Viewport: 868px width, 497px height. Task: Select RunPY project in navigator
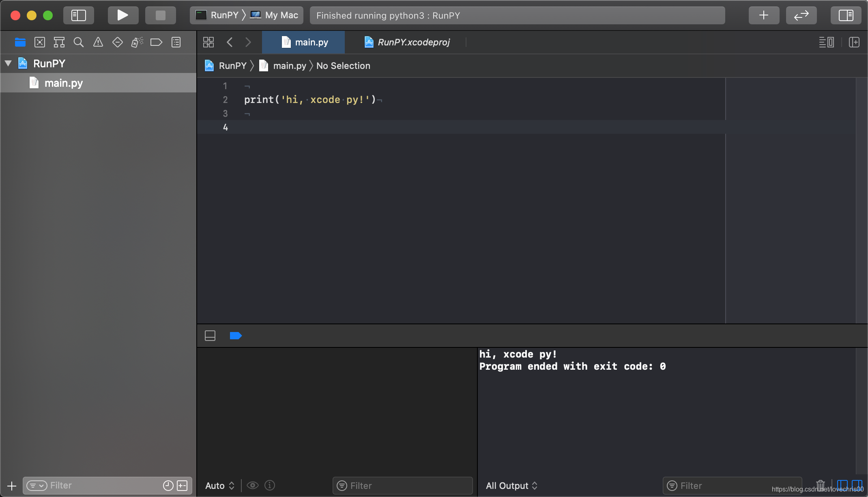[x=49, y=63]
